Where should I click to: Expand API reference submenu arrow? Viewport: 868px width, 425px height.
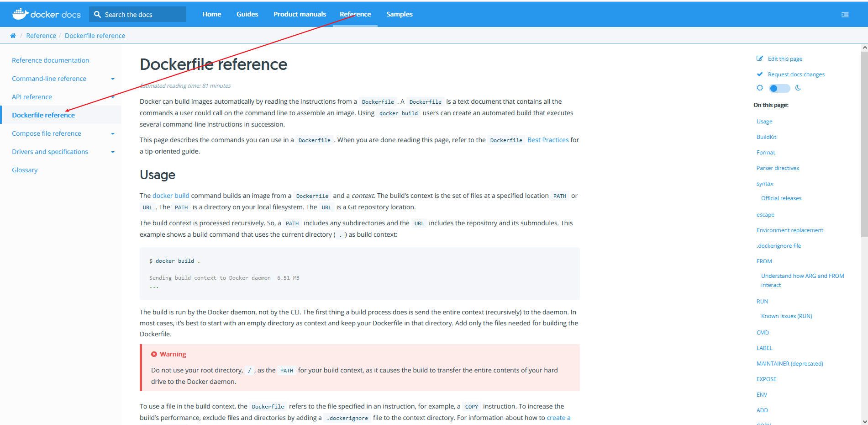pyautogui.click(x=113, y=97)
